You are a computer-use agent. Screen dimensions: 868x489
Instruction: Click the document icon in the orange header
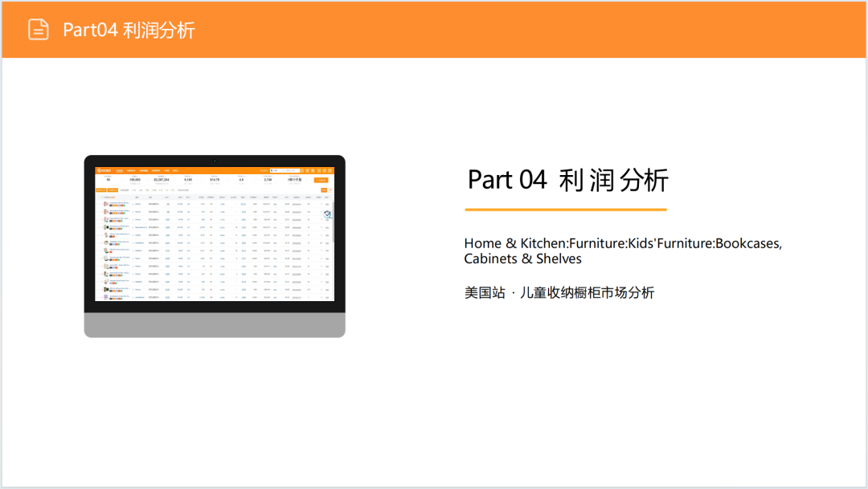38,30
